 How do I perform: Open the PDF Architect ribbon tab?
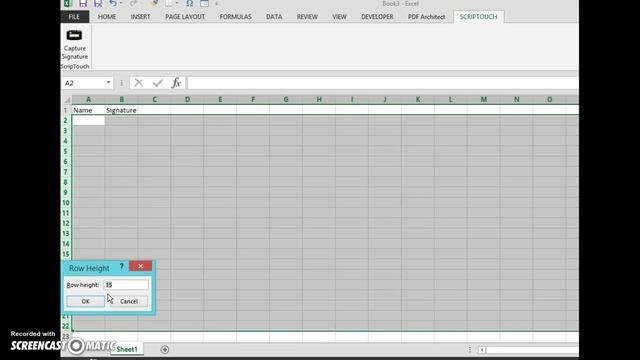click(427, 17)
